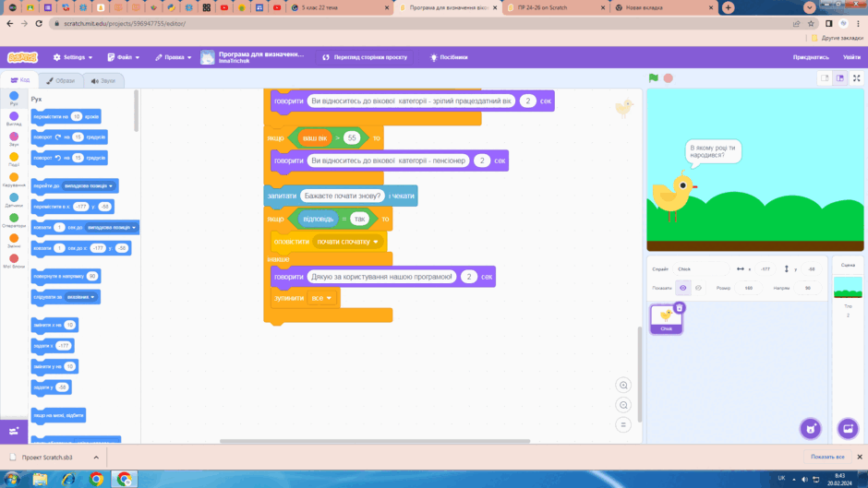This screenshot has height=488, width=868.
Task: Open the Settings dropdown menu
Action: (73, 57)
